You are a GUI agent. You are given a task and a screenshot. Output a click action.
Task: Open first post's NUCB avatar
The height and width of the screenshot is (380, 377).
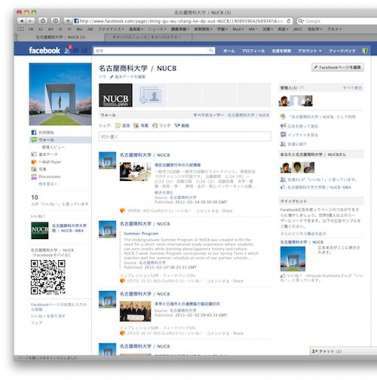coord(107,160)
